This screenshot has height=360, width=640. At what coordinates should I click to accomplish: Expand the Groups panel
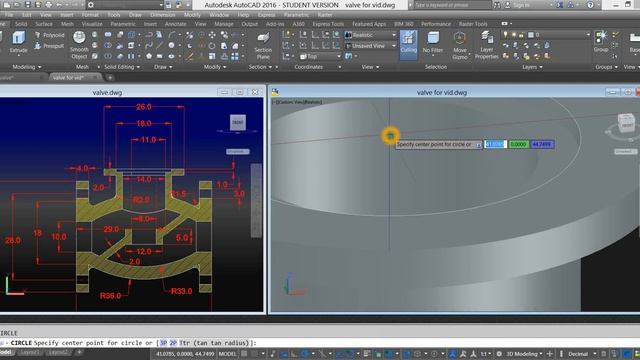point(606,67)
